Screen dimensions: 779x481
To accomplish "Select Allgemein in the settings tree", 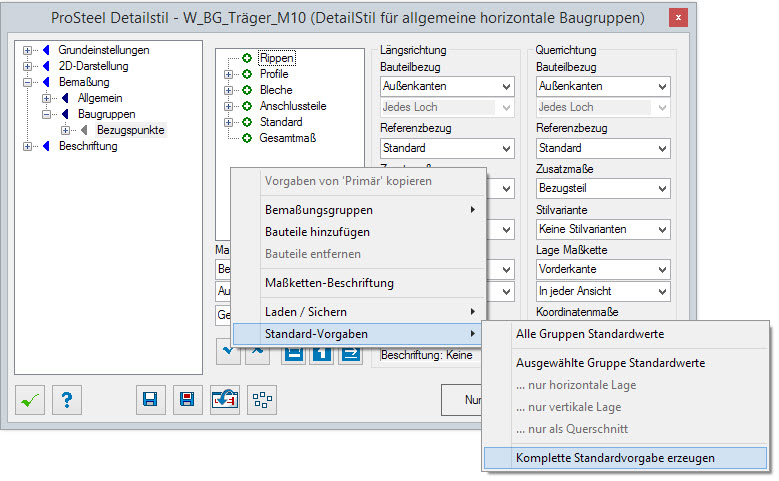I will point(100,98).
